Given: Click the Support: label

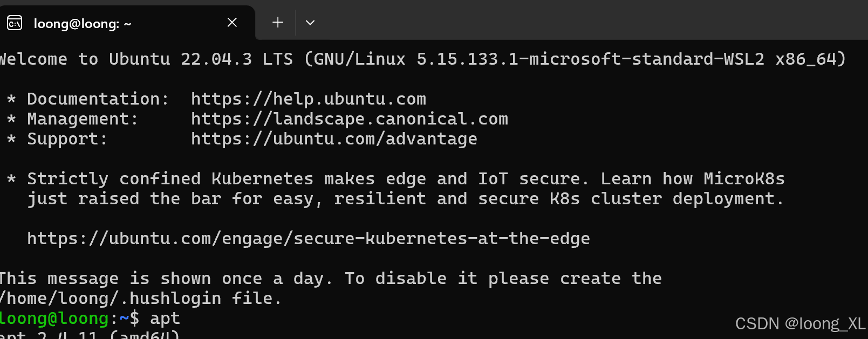Looking at the screenshot, I should [67, 139].
